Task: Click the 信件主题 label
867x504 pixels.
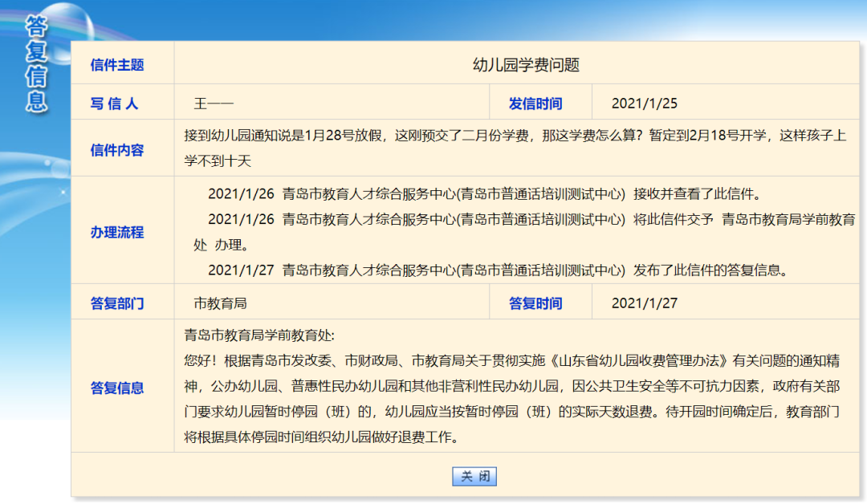Action: (117, 65)
